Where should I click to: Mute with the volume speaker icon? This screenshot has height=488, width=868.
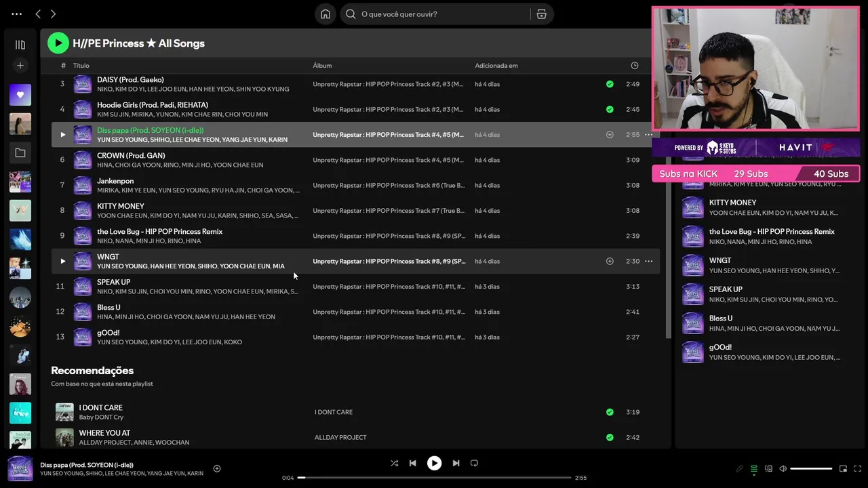tap(783, 468)
